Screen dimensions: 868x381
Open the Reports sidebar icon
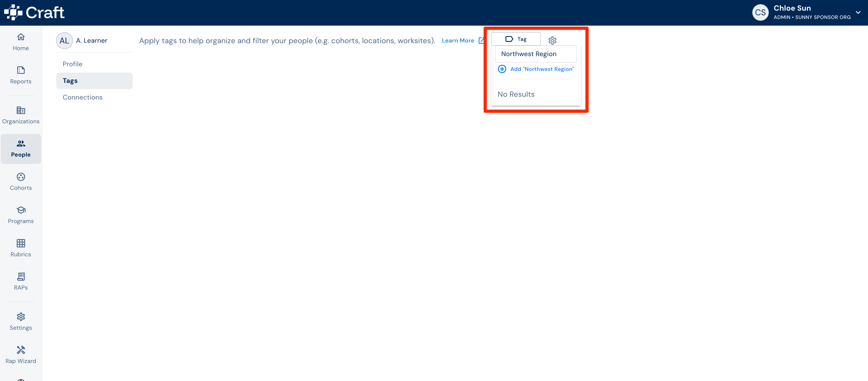pyautogui.click(x=21, y=70)
